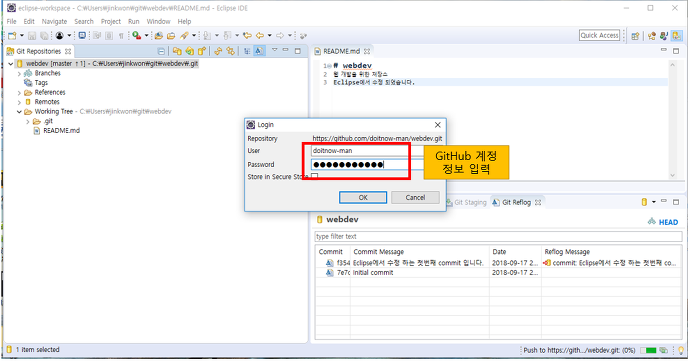The height and width of the screenshot is (361, 694).
Task: Click OK in the Login dialog
Action: (363, 197)
